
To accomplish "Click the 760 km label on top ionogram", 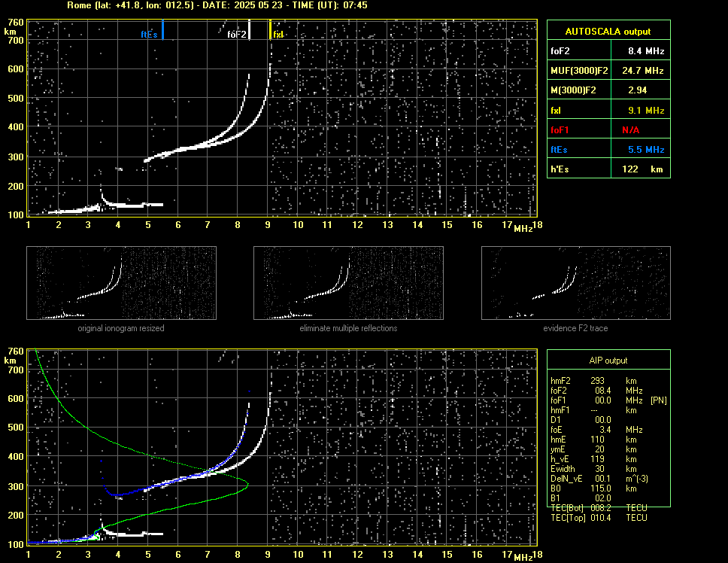I will click(15, 23).
